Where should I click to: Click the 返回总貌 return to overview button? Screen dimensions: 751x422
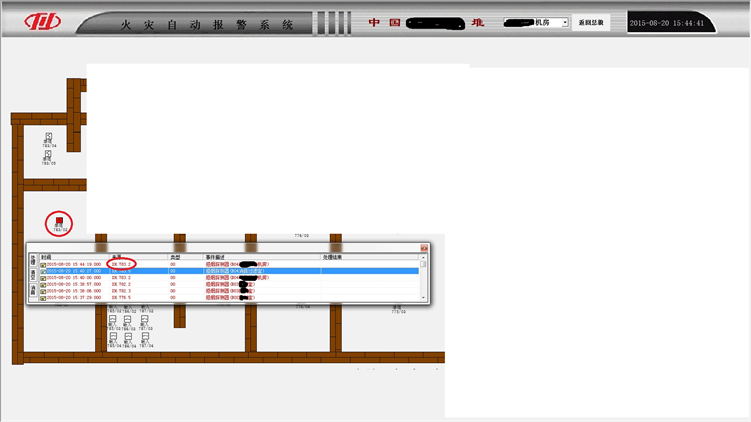(591, 23)
